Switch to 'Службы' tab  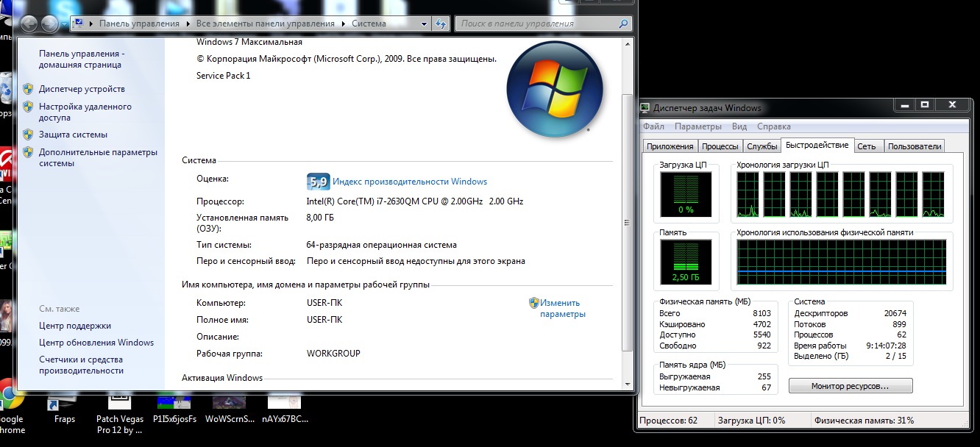[761, 146]
